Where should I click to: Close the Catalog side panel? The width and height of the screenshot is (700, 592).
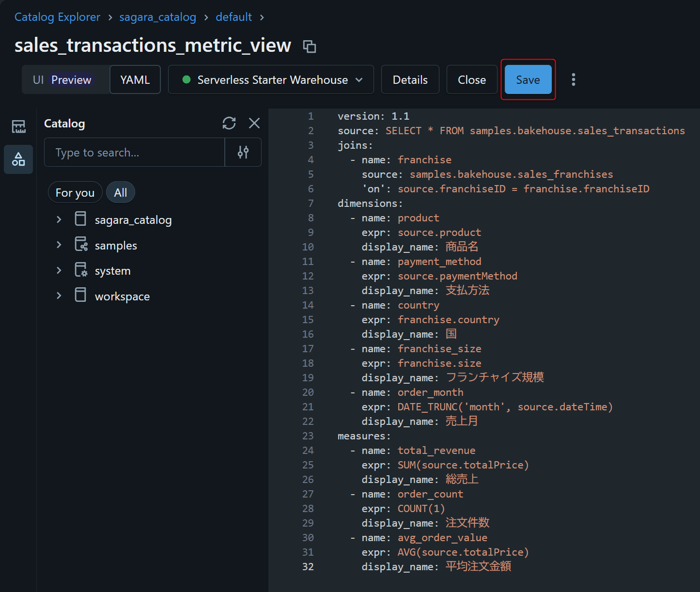[254, 123]
